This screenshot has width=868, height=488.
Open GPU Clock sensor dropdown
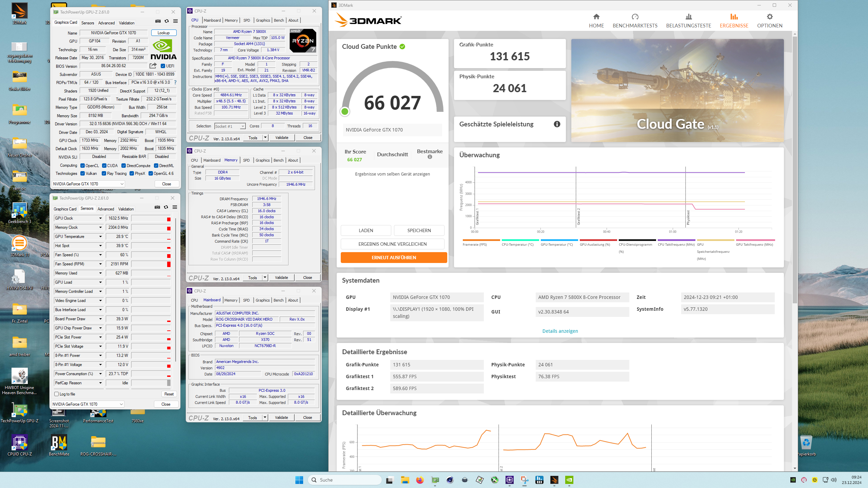pos(100,218)
